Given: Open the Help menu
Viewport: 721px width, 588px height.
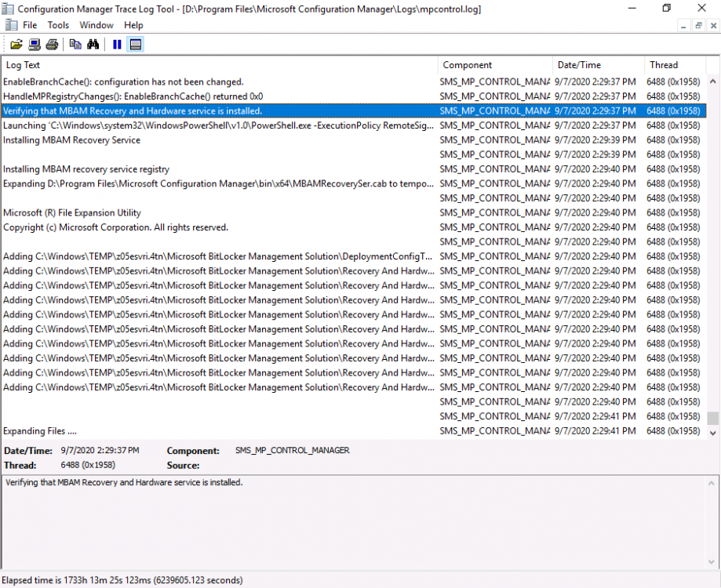Looking at the screenshot, I should pos(133,25).
